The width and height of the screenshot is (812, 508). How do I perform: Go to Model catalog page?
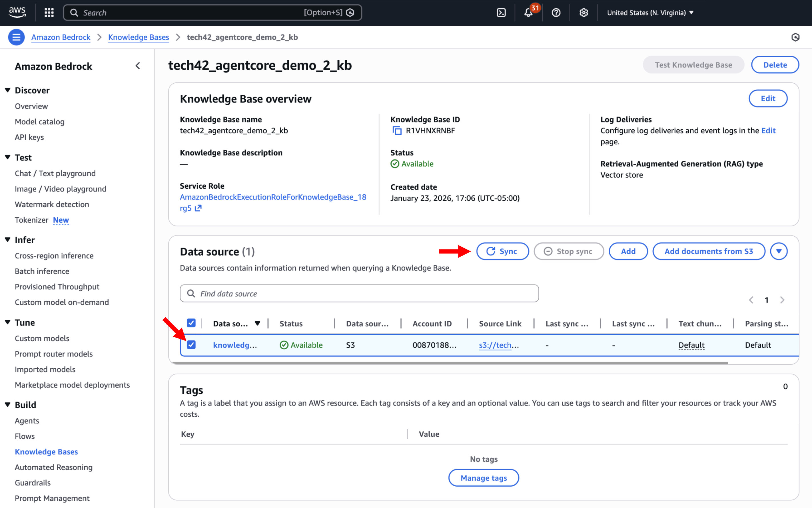pos(39,122)
